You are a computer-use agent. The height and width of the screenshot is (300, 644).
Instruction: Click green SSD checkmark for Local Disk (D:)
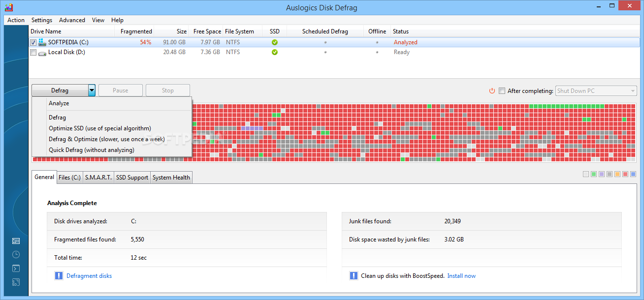coord(275,52)
